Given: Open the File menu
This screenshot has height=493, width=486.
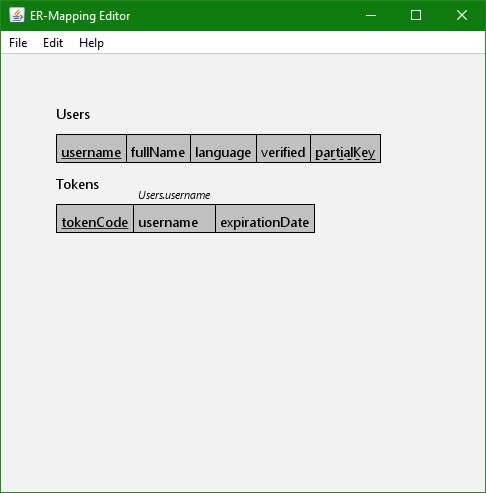Looking at the screenshot, I should tap(18, 43).
